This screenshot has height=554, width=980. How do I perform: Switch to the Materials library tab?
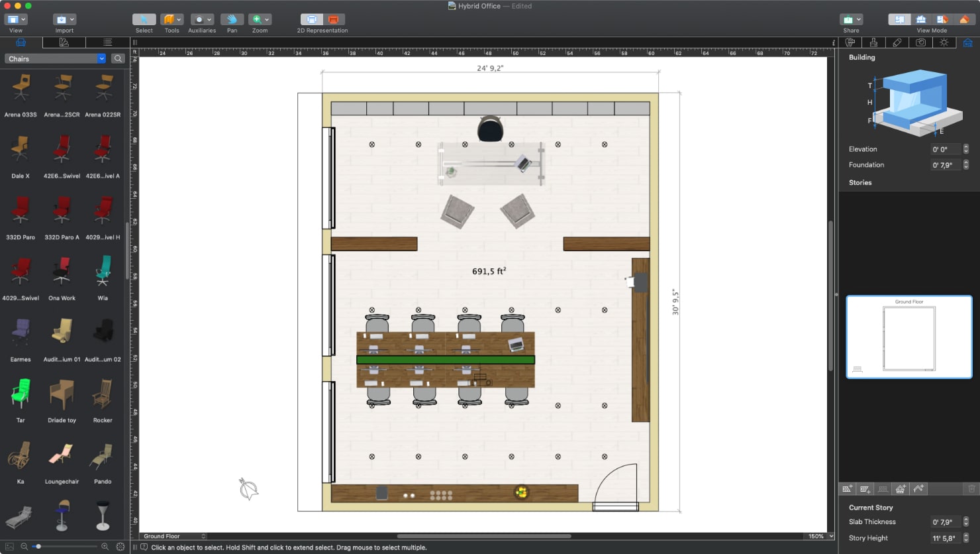click(64, 42)
